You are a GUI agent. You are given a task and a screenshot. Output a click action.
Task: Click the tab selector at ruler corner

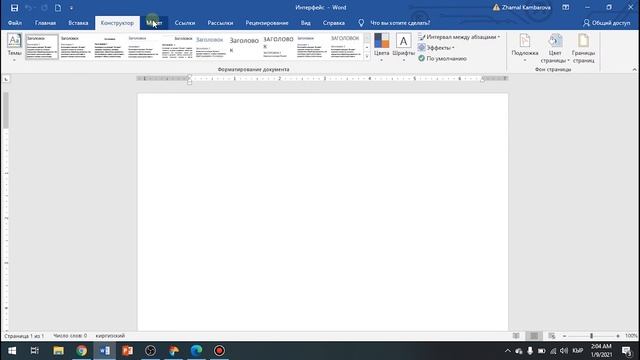pos(6,79)
